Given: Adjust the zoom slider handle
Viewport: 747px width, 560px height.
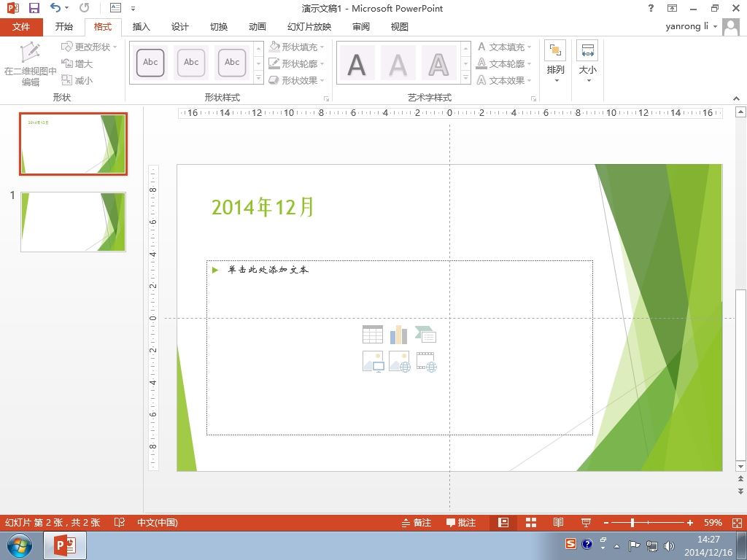Looking at the screenshot, I should pos(632,522).
